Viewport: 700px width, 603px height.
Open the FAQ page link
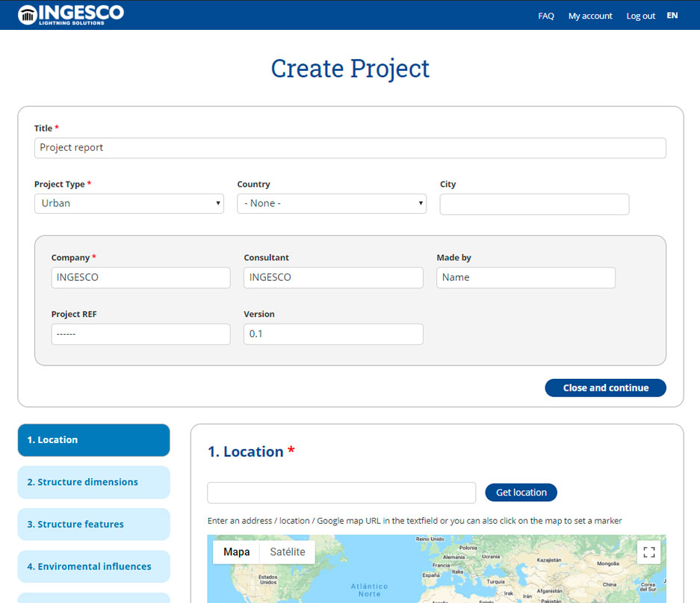(546, 16)
